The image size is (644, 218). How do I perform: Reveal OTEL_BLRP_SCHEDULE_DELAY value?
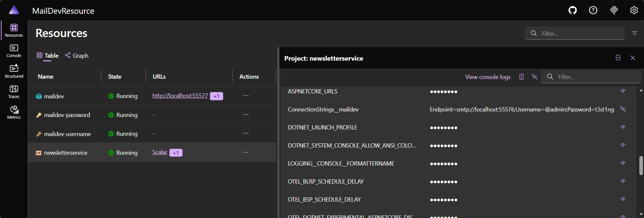coord(623,181)
